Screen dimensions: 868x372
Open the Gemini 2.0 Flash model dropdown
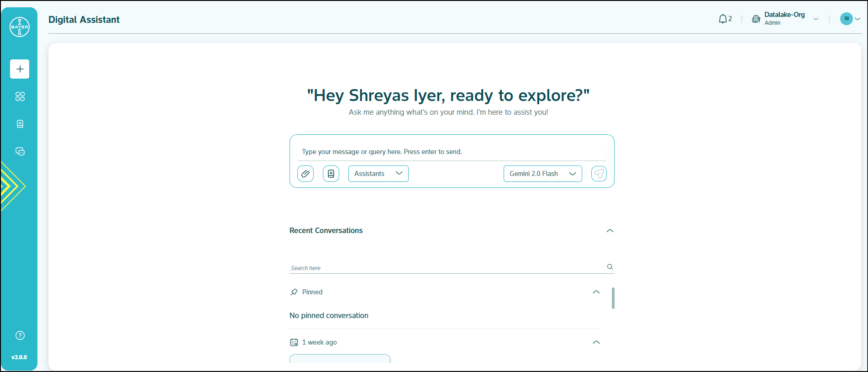[x=542, y=174]
